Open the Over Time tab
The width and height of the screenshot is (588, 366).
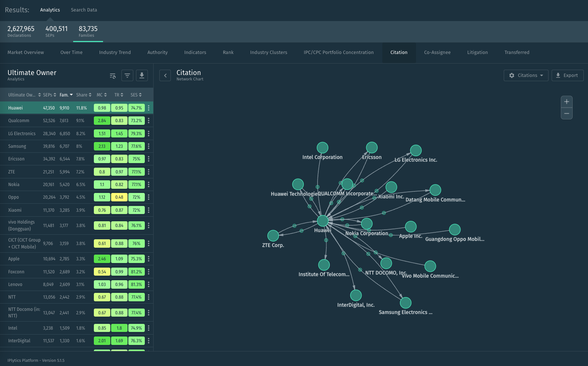coord(71,52)
